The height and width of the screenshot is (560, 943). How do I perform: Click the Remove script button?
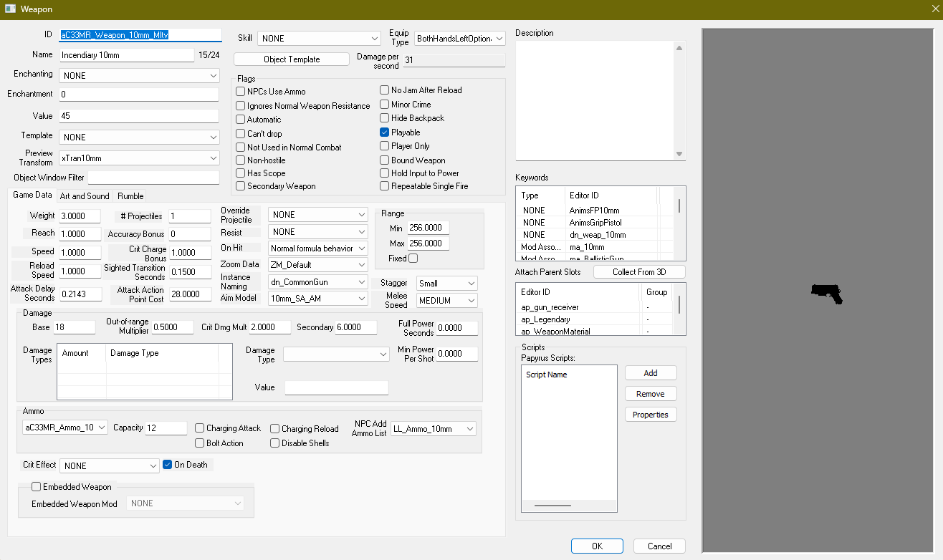(651, 394)
